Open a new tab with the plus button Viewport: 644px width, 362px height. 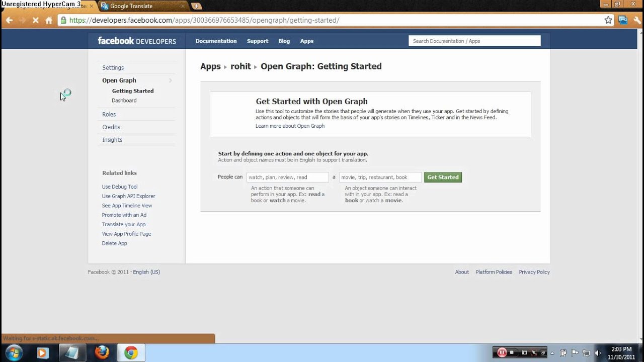coord(197,6)
